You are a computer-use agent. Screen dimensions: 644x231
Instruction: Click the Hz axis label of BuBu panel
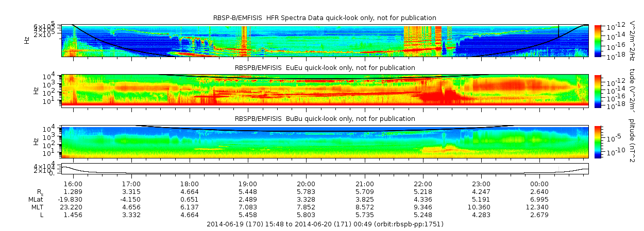(36, 141)
